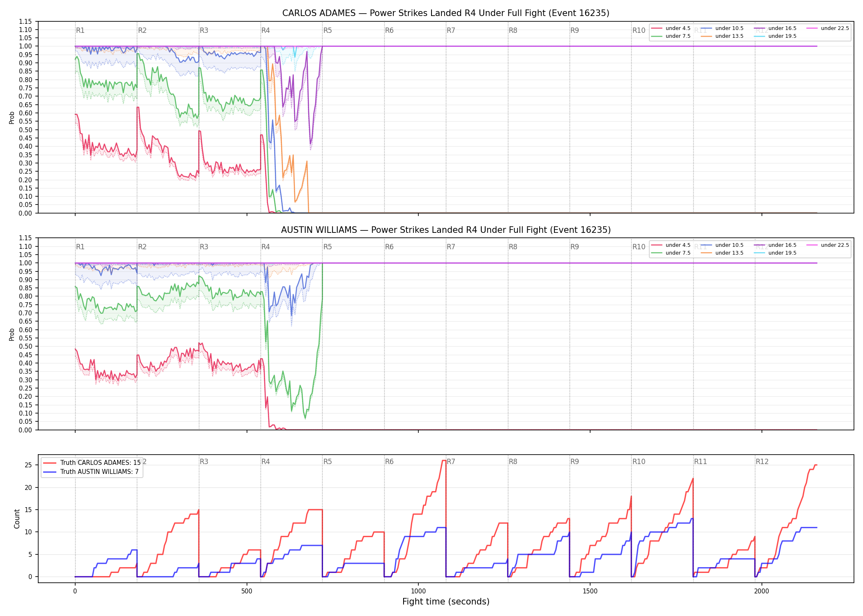This screenshot has height=616, width=863.
Task: Click the 'Fight time (seconds)' axis label
Action: pos(446,602)
